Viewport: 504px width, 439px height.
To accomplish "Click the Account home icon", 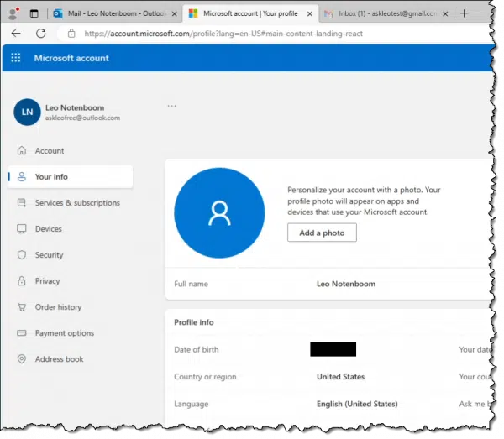I will tap(22, 150).
